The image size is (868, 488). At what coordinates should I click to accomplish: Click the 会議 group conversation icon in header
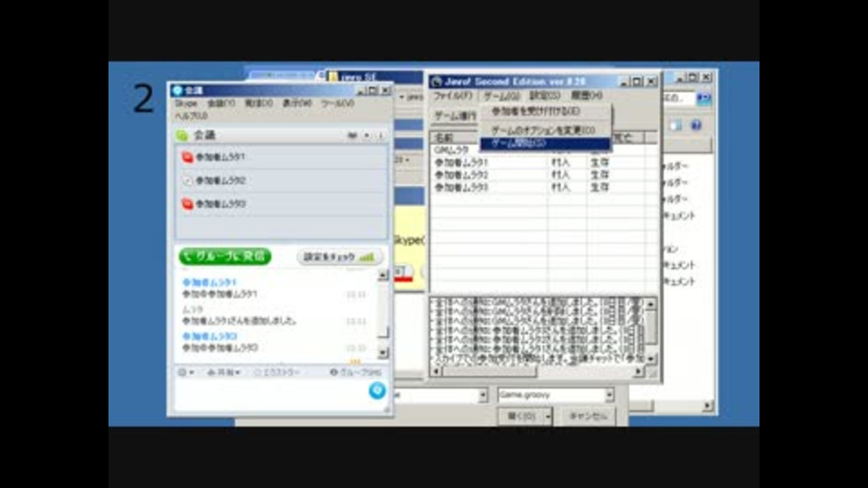[182, 136]
